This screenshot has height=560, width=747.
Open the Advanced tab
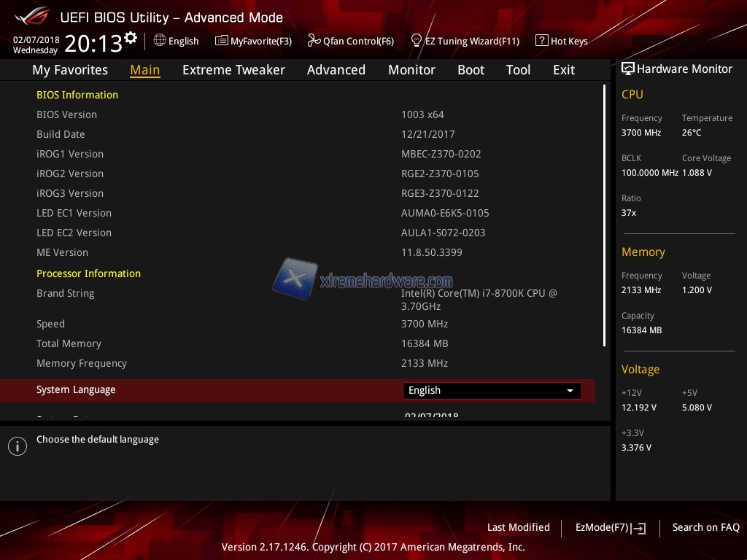(336, 70)
